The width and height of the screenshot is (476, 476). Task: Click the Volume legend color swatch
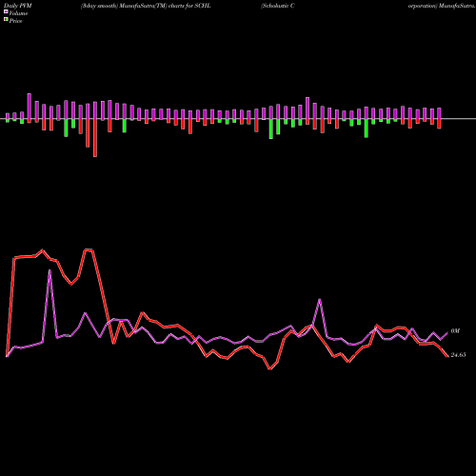tap(6, 12)
